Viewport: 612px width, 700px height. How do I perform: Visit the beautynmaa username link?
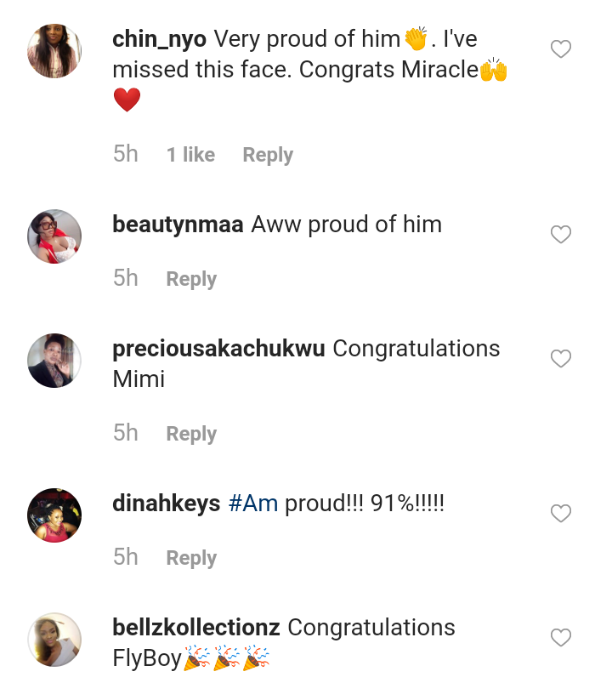178,225
